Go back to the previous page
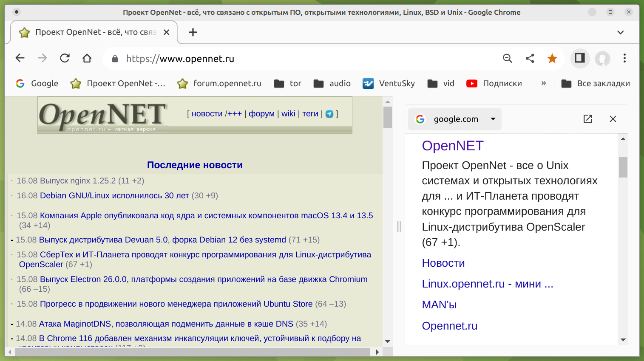Viewport: 644px width, 361px height. point(20,58)
